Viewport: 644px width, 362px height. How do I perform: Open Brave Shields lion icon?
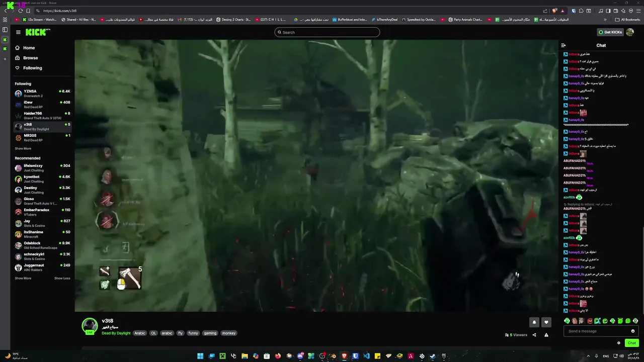[554, 11]
